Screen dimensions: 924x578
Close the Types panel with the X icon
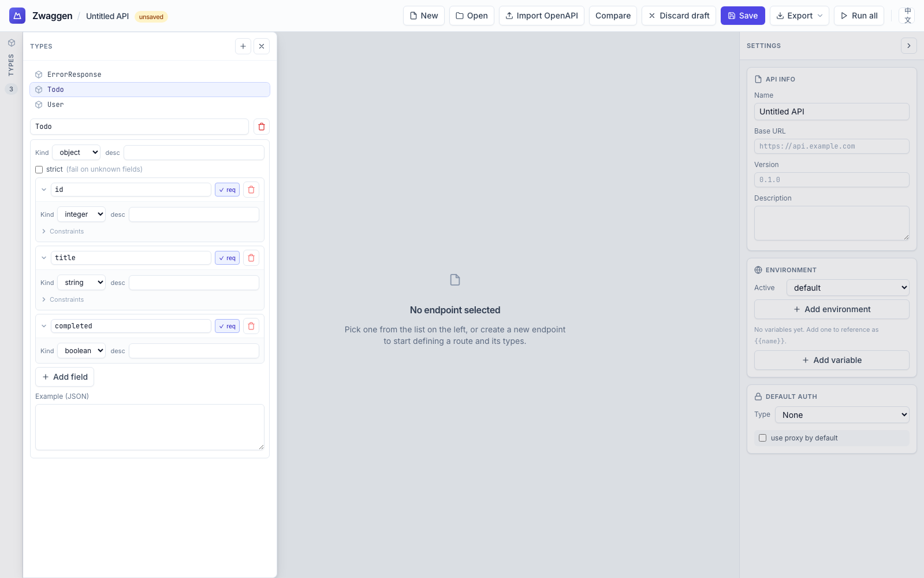262,46
